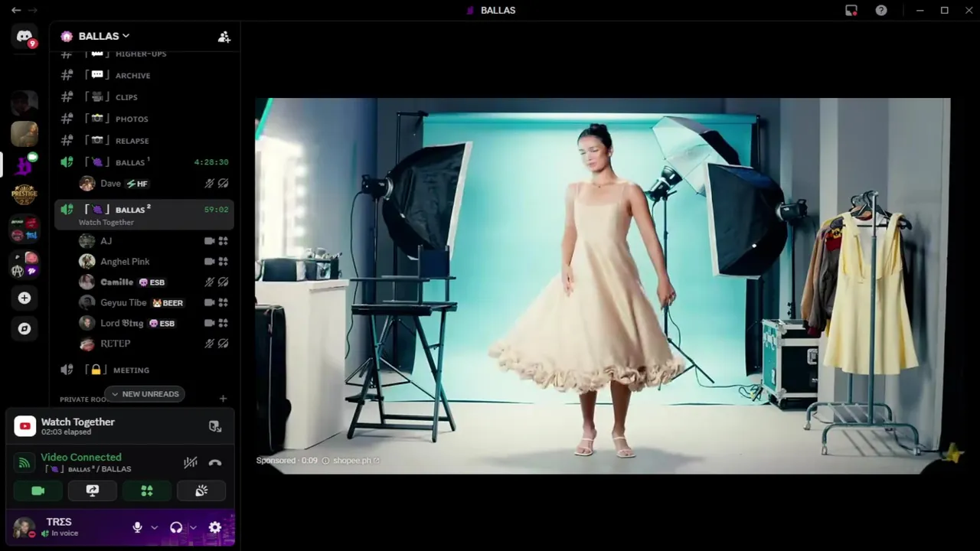Click the Add a Server plus icon
The width and height of the screenshot is (980, 551).
pyautogui.click(x=24, y=298)
